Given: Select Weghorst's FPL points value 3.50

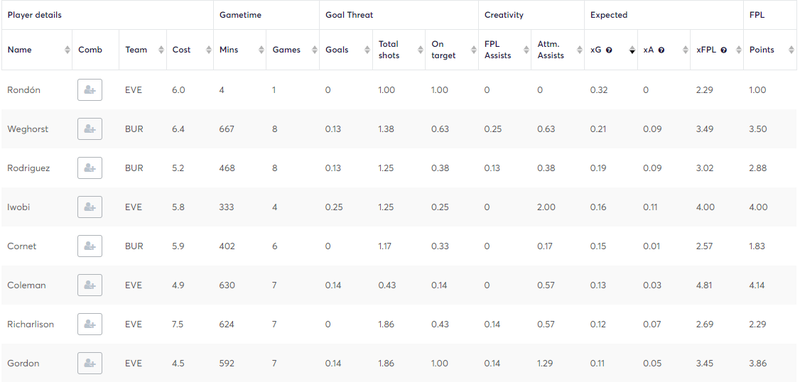Looking at the screenshot, I should pyautogui.click(x=757, y=129).
